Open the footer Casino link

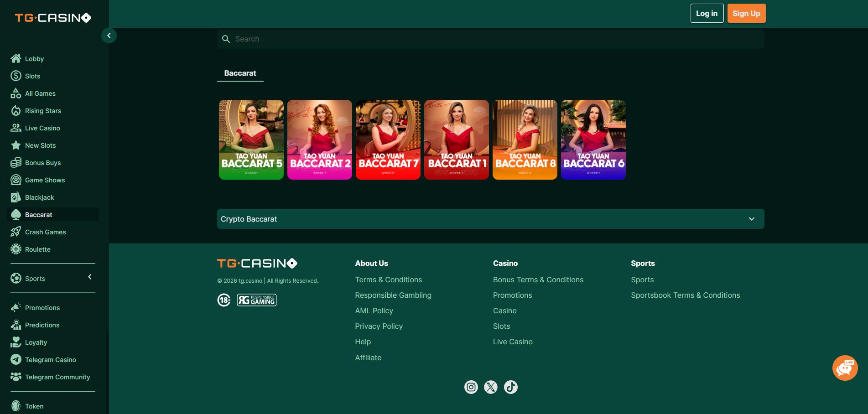505,310
